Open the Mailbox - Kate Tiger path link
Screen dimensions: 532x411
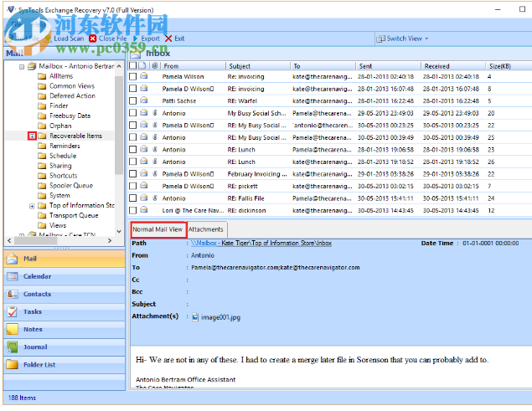click(x=261, y=243)
